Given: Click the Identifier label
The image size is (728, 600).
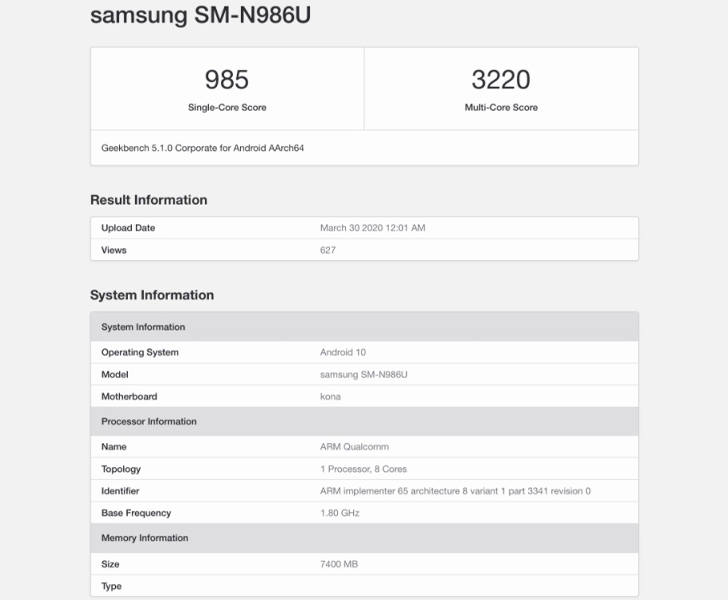Looking at the screenshot, I should pos(120,491).
